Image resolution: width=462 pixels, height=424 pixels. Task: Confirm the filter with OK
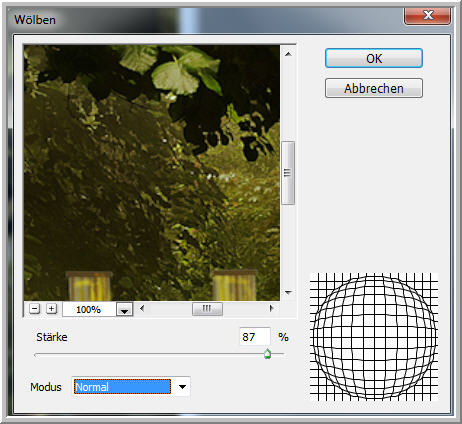374,58
